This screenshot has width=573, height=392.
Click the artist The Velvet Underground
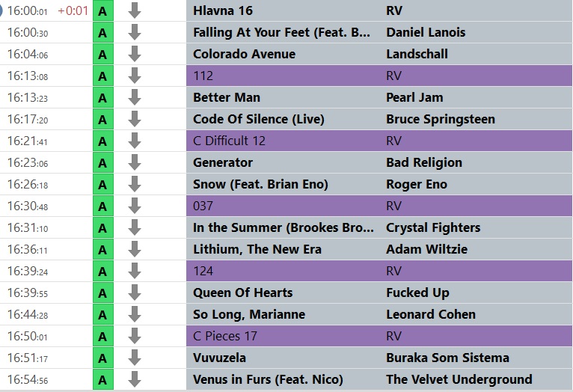459,379
